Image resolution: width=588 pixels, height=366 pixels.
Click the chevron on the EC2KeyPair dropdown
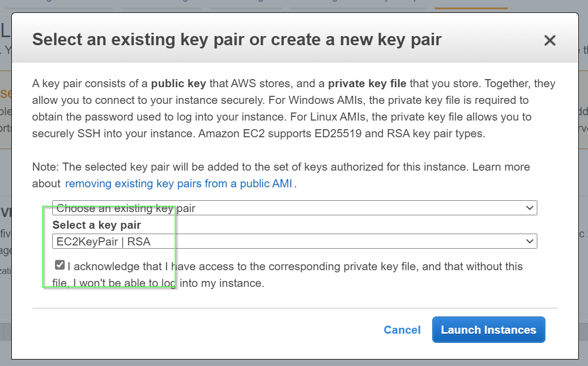530,241
